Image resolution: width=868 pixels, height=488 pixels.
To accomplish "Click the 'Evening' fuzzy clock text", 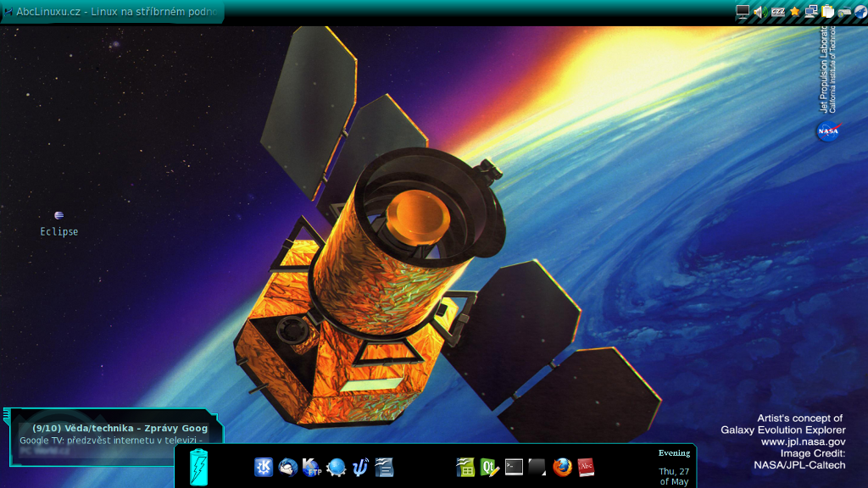I will click(x=674, y=453).
